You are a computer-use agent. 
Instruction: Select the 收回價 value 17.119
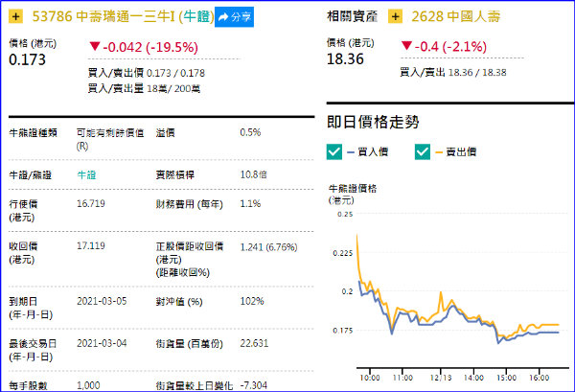click(x=91, y=245)
